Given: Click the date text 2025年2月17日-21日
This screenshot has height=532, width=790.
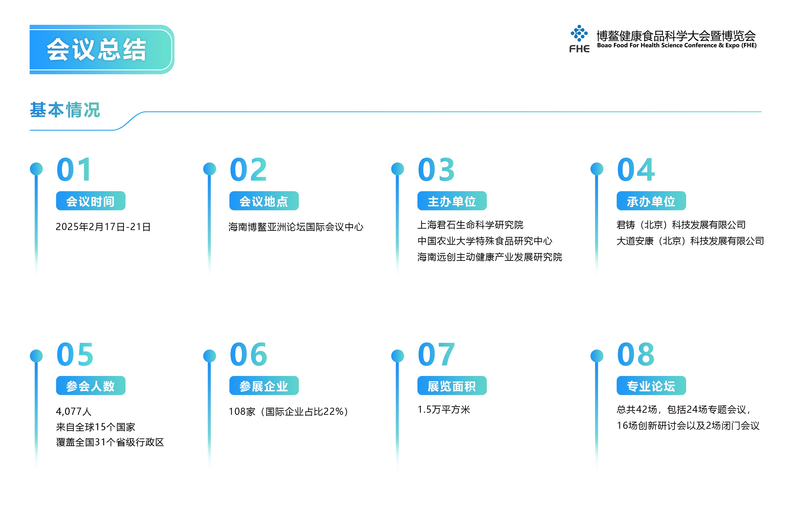Looking at the screenshot, I should tap(103, 227).
